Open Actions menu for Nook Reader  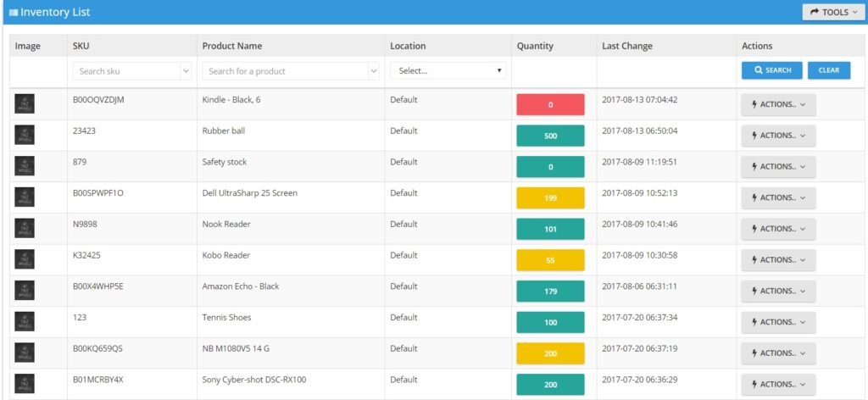point(778,229)
